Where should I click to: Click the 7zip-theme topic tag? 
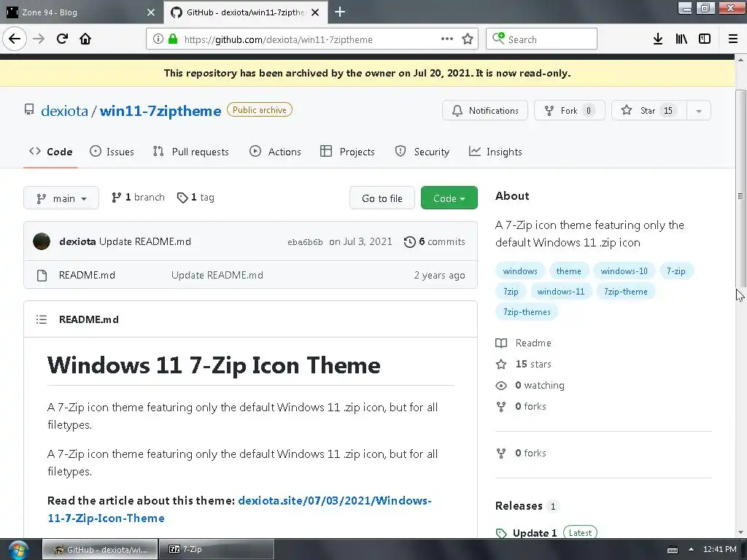tap(625, 292)
